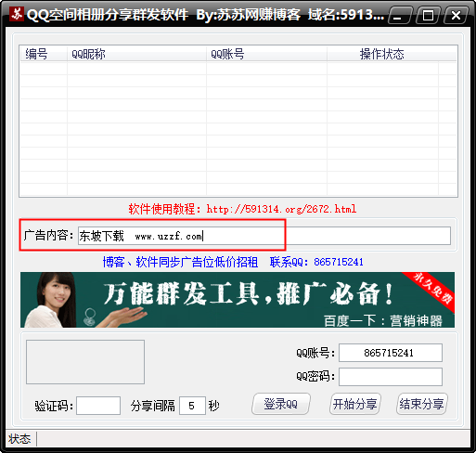Select the 编号 column header
This screenshot has width=476, height=453.
tap(44, 54)
